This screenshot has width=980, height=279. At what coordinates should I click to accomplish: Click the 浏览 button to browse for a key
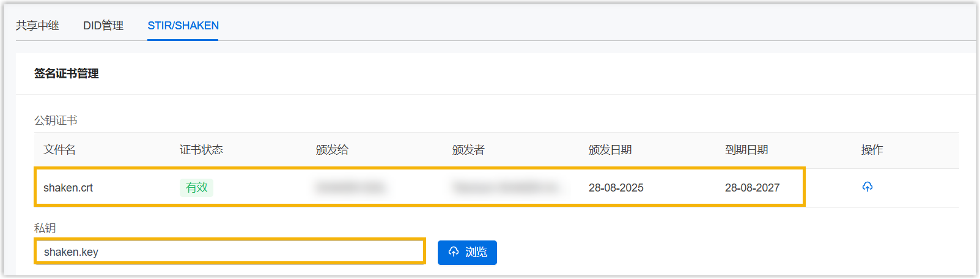467,252
